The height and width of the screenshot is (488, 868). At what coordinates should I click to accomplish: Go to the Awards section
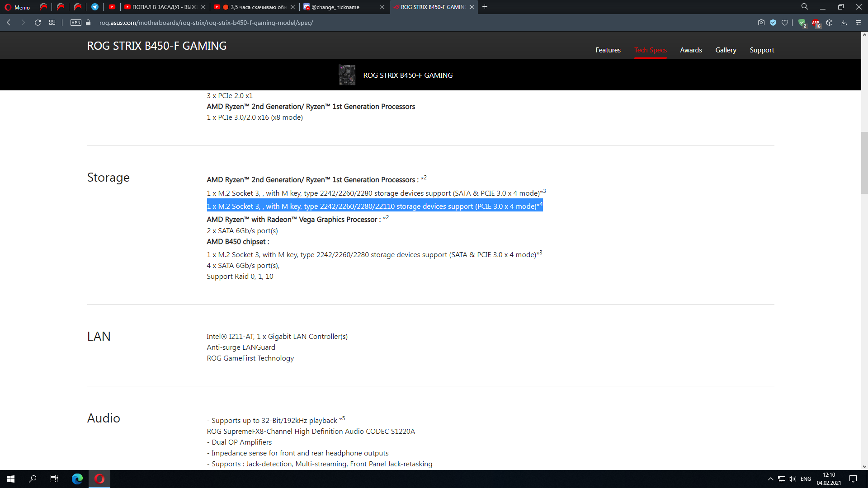691,50
